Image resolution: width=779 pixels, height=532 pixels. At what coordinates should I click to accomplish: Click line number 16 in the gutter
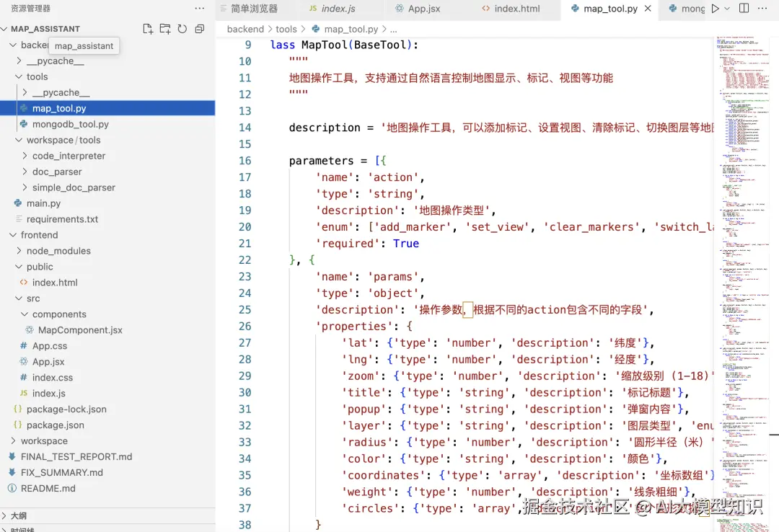point(245,161)
